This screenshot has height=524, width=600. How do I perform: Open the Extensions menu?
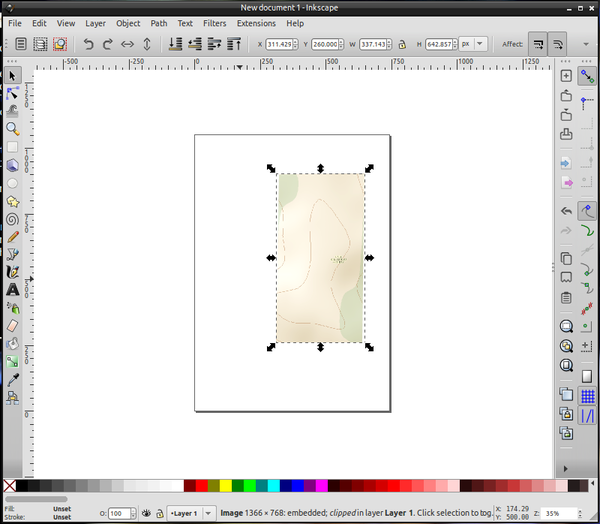[x=256, y=23]
